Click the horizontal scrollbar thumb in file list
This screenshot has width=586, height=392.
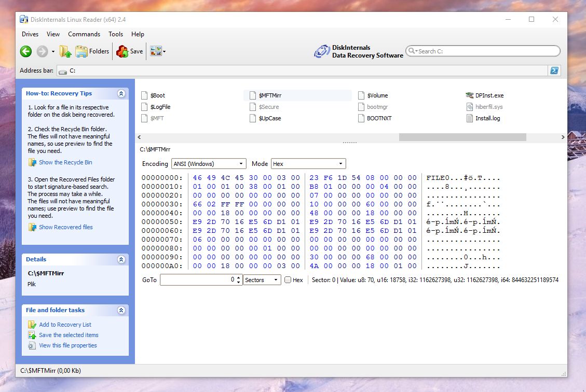pos(462,137)
